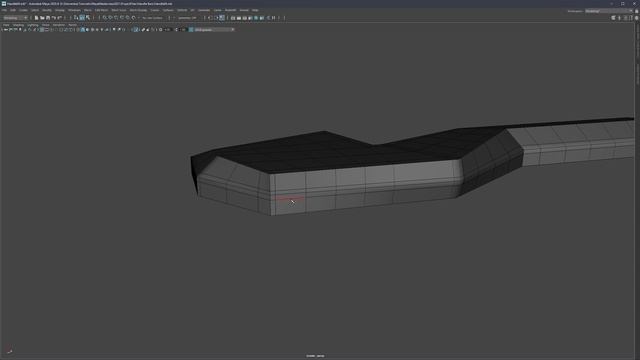640x360 pixels.
Task: Select by object type mode icon
Action: (x=82, y=18)
